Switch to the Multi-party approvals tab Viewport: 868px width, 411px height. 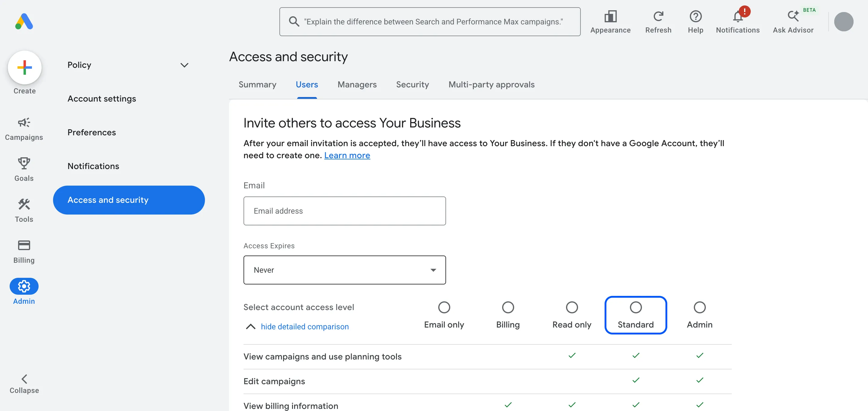point(491,85)
